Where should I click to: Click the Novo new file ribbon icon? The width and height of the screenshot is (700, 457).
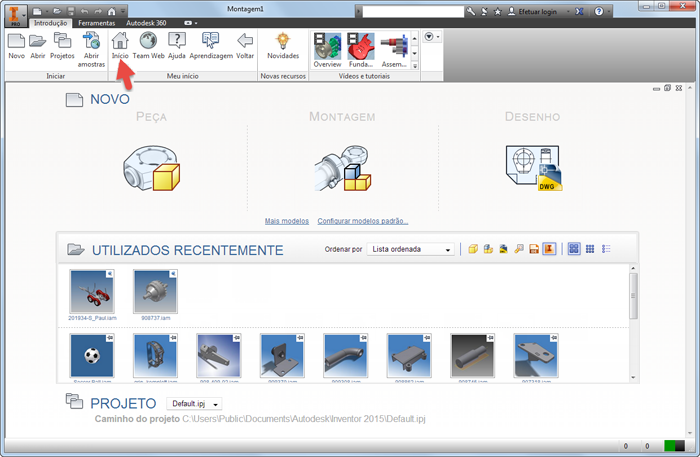click(x=17, y=46)
